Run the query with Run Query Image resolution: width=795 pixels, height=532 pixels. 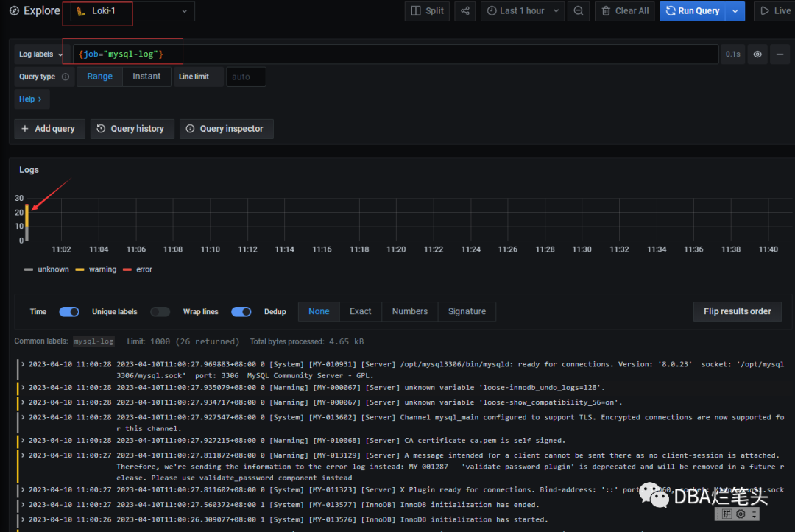click(x=693, y=10)
